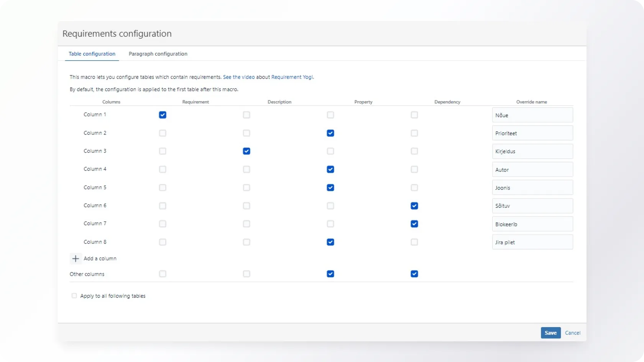Focus the "Jira pilet" override name field
Image resolution: width=644 pixels, height=362 pixels.
click(532, 242)
